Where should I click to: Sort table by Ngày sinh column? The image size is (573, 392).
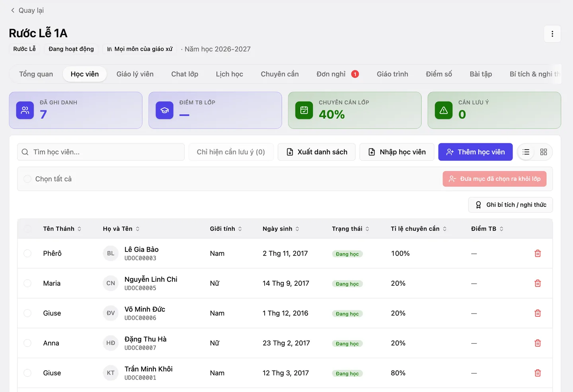coord(281,229)
